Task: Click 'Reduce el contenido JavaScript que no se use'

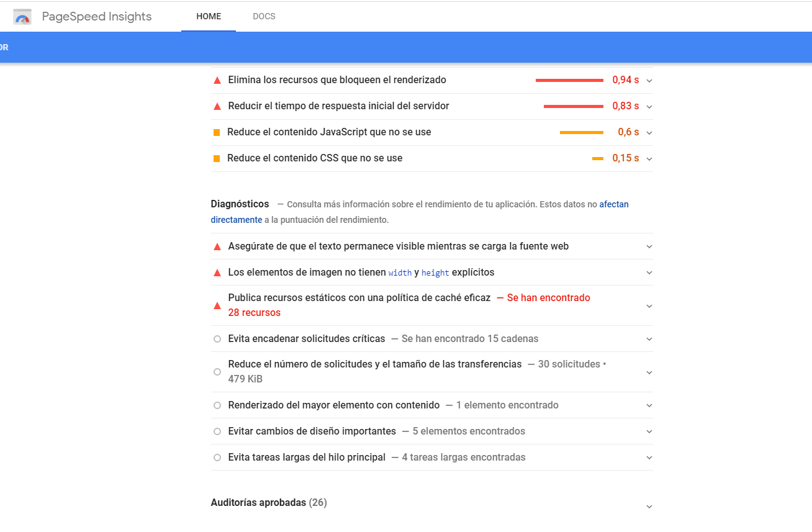Action: [x=329, y=132]
